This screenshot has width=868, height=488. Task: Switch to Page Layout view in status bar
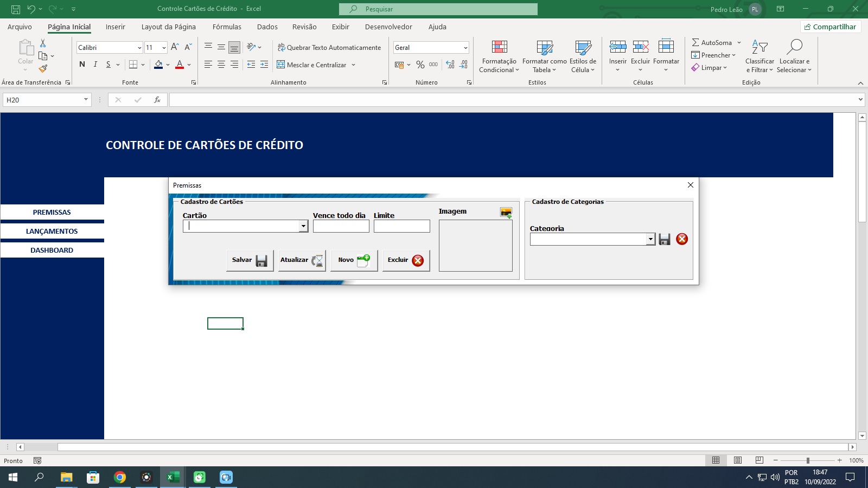tap(738, 460)
